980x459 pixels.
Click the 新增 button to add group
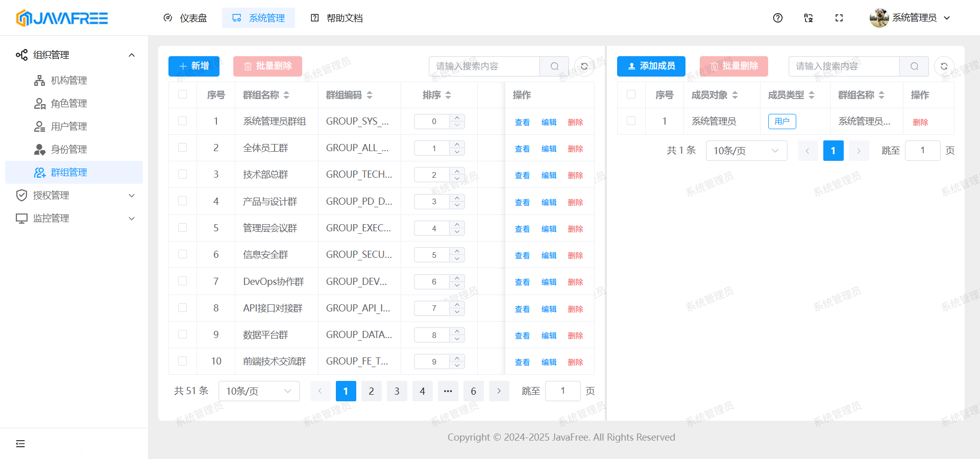[194, 66]
